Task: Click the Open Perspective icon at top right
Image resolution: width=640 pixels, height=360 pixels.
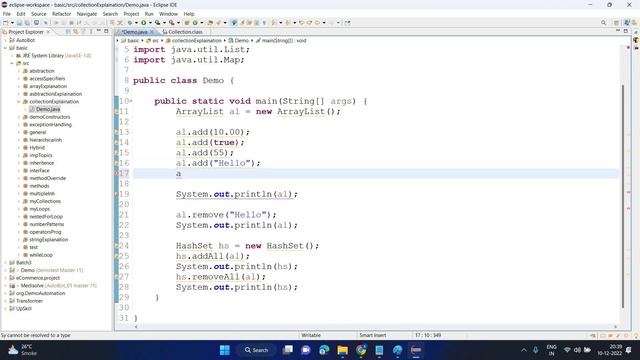Action: tap(617, 23)
